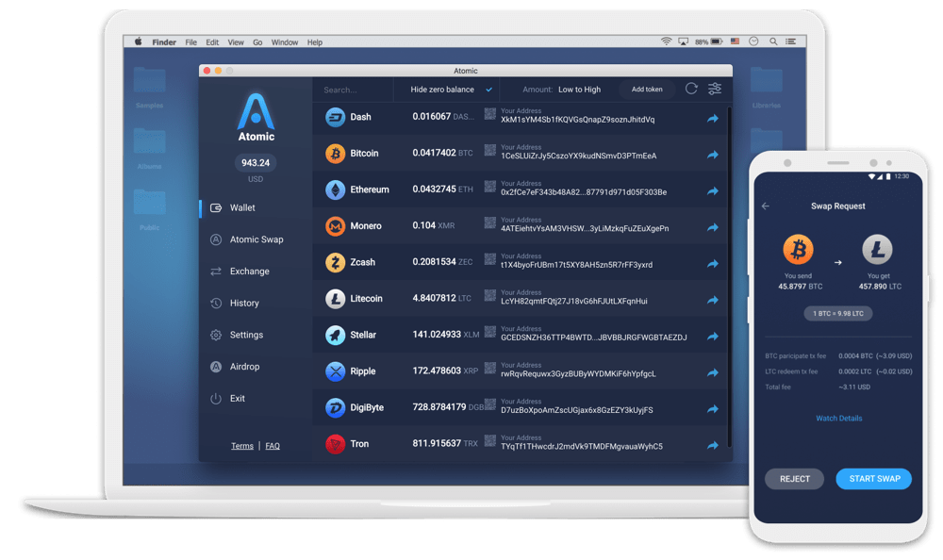Tap the START SWAP button
This screenshot has width=943, height=560.
874,479
